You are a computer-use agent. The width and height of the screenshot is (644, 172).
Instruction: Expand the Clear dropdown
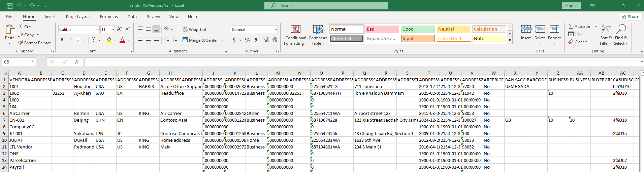tap(586, 42)
